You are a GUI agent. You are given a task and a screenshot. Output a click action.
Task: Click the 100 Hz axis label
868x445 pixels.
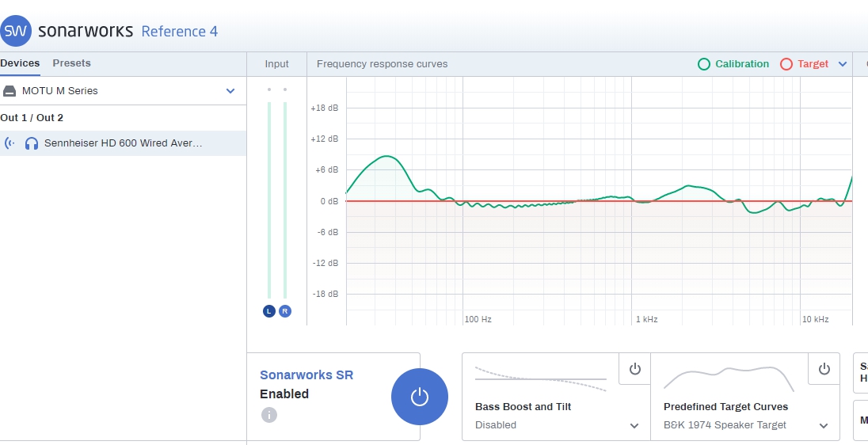[x=478, y=319]
